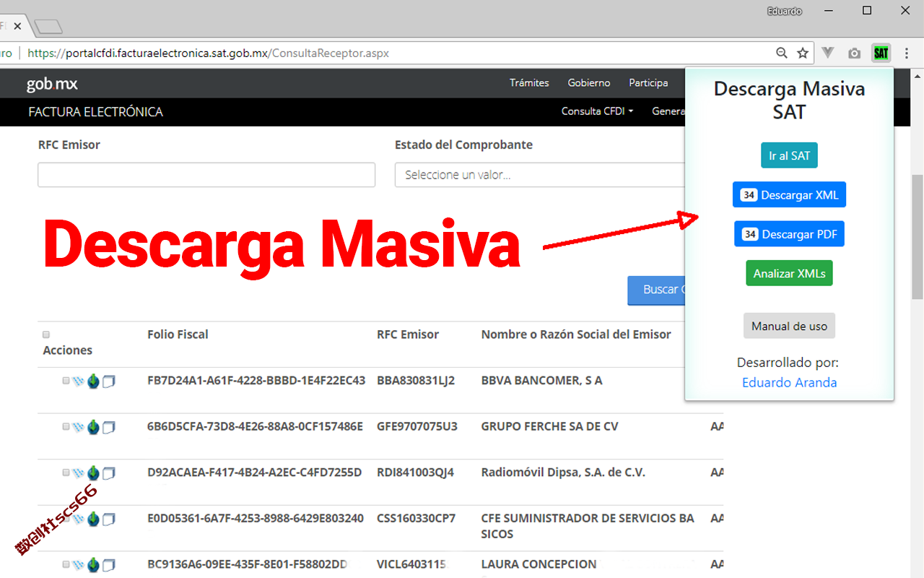Open Estado del Comprobante dropdown
This screenshot has height=578, width=924.
[x=539, y=175]
